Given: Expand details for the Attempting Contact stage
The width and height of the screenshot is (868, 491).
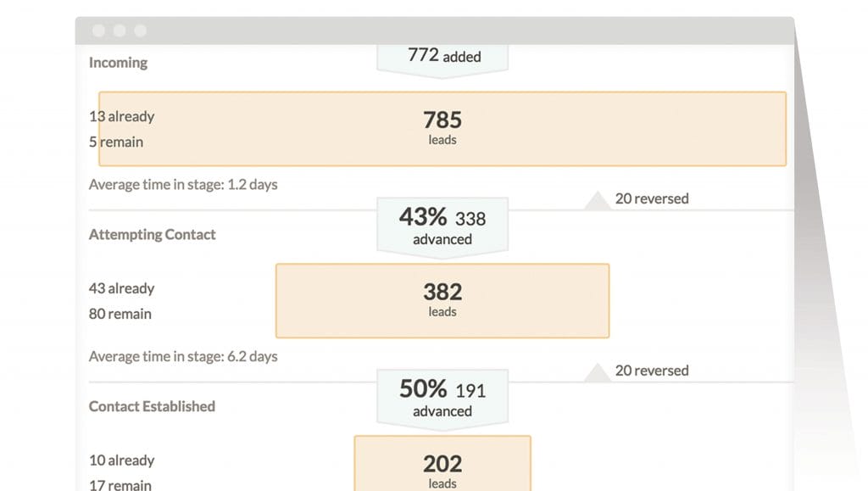Looking at the screenshot, I should [x=152, y=234].
